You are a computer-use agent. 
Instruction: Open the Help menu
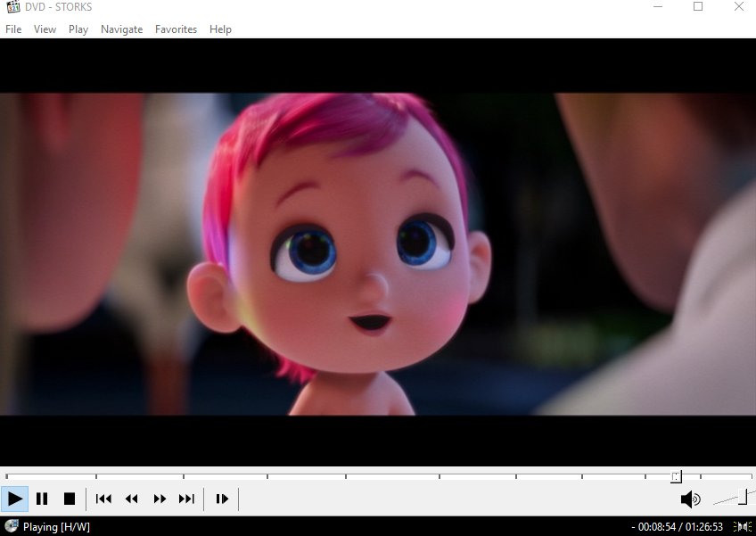[x=220, y=29]
